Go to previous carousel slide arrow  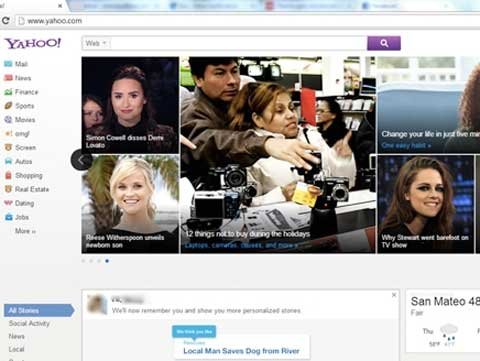coord(80,160)
